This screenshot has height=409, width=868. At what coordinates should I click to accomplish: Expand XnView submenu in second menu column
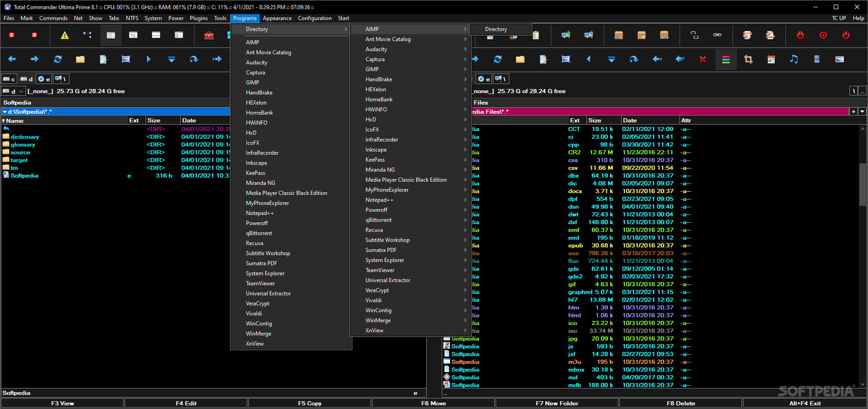click(410, 330)
